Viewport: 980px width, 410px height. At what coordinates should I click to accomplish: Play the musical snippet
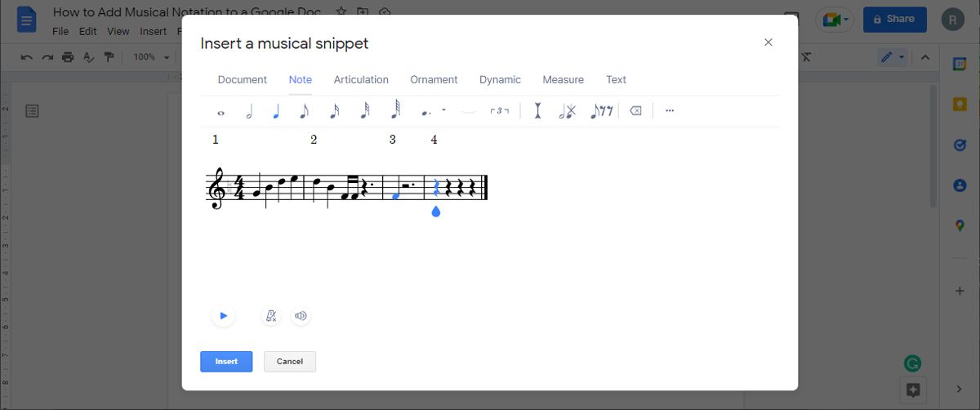(x=223, y=316)
